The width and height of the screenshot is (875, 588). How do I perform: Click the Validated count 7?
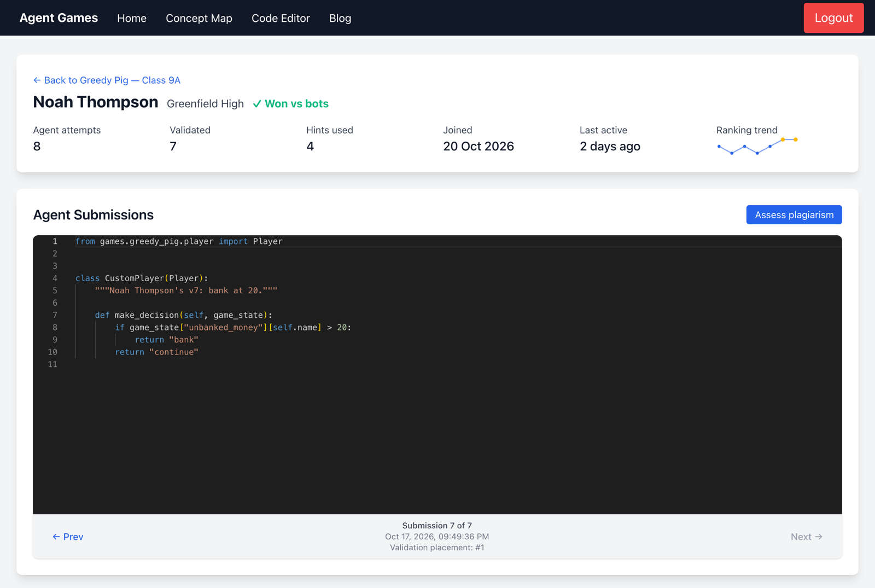tap(173, 147)
